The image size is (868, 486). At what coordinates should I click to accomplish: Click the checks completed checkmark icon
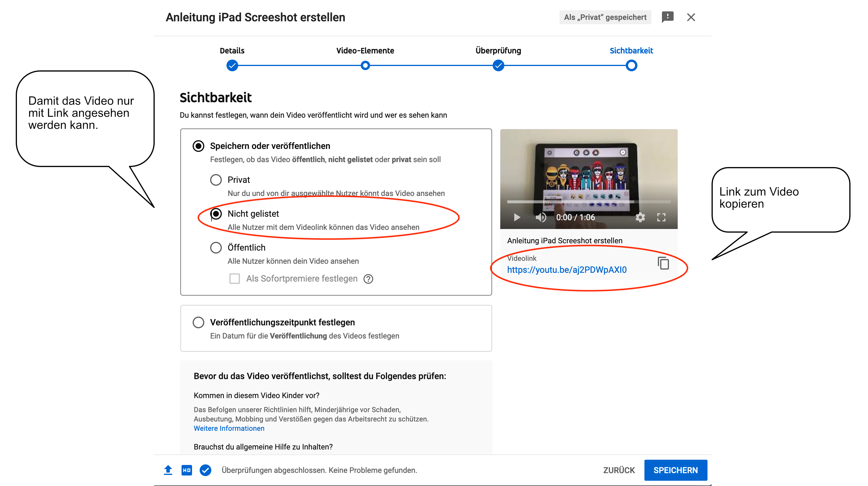coord(205,470)
